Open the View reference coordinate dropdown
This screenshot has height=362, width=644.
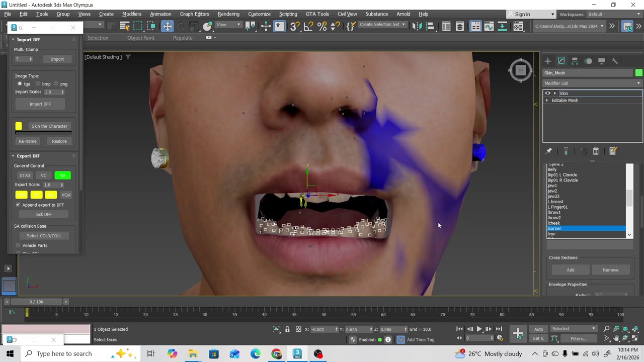pyautogui.click(x=228, y=25)
